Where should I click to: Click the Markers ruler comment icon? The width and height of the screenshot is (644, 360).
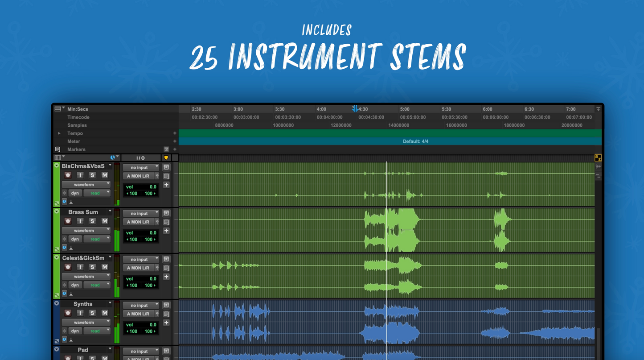coord(57,149)
